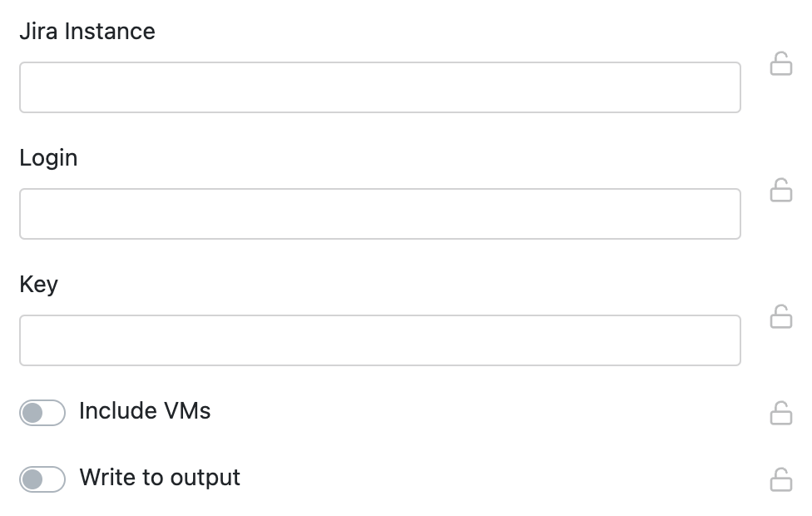Focus the Login input box
This screenshot has width=812, height=516.
click(379, 213)
